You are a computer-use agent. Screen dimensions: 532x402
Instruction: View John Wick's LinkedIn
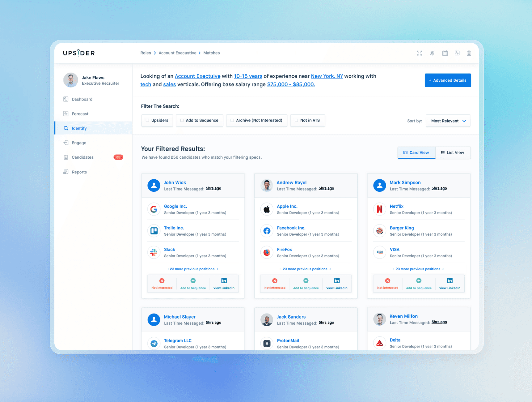pyautogui.click(x=224, y=284)
